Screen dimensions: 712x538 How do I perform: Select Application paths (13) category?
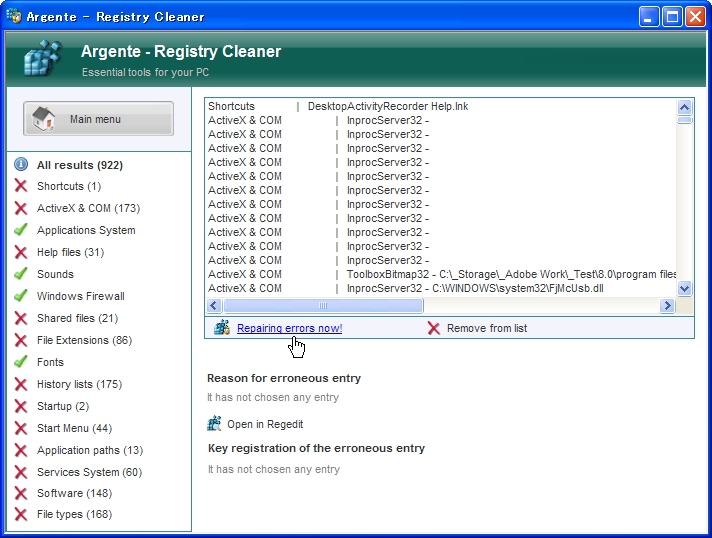click(x=90, y=450)
